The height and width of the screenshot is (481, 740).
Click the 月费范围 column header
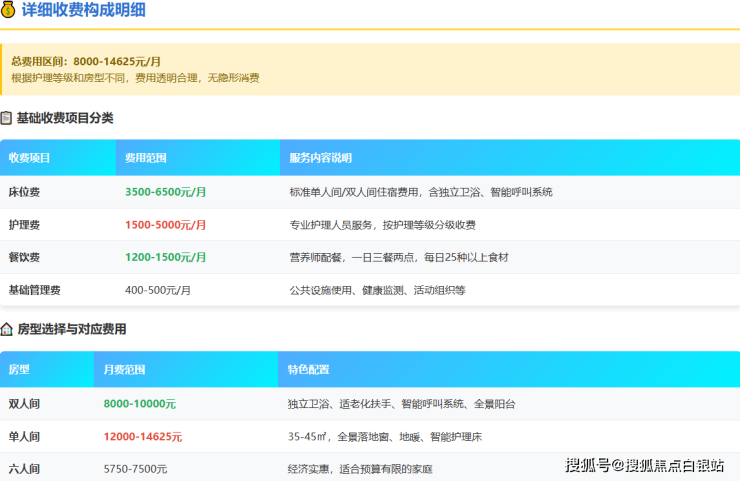click(x=125, y=370)
